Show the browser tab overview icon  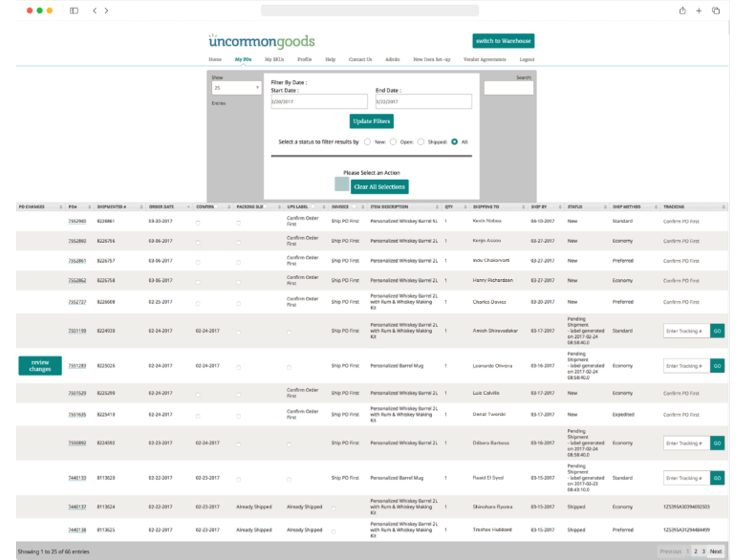(716, 11)
